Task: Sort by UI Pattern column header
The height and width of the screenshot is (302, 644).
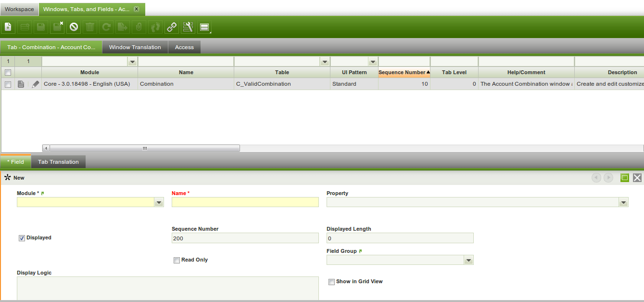Action: click(354, 72)
